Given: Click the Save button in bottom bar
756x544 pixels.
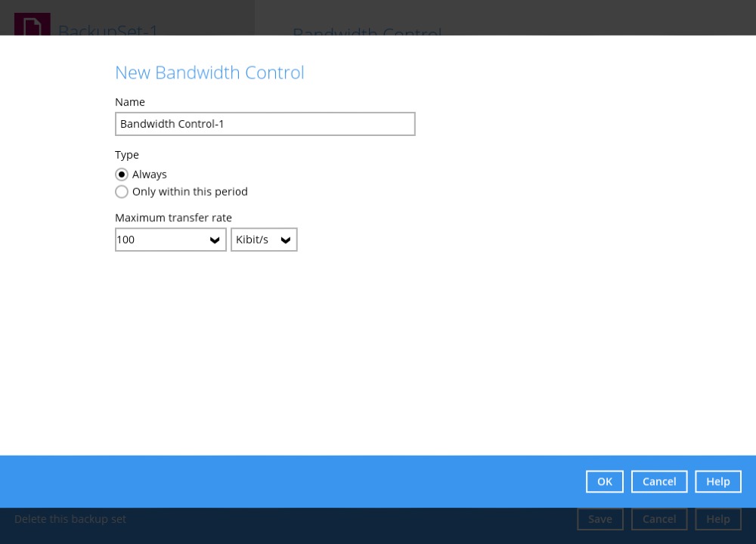Looking at the screenshot, I should click(x=600, y=519).
